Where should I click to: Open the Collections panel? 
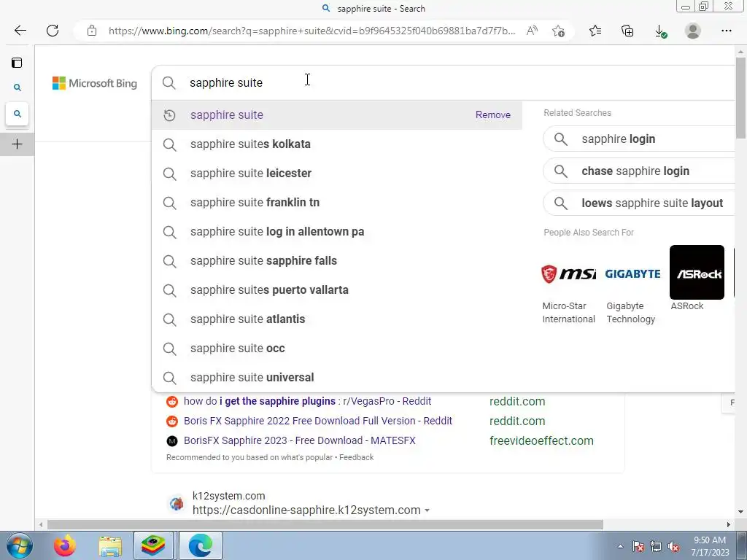pyautogui.click(x=627, y=31)
